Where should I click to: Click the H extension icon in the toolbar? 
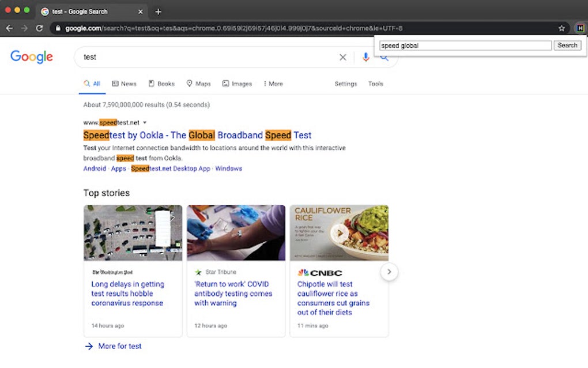579,27
